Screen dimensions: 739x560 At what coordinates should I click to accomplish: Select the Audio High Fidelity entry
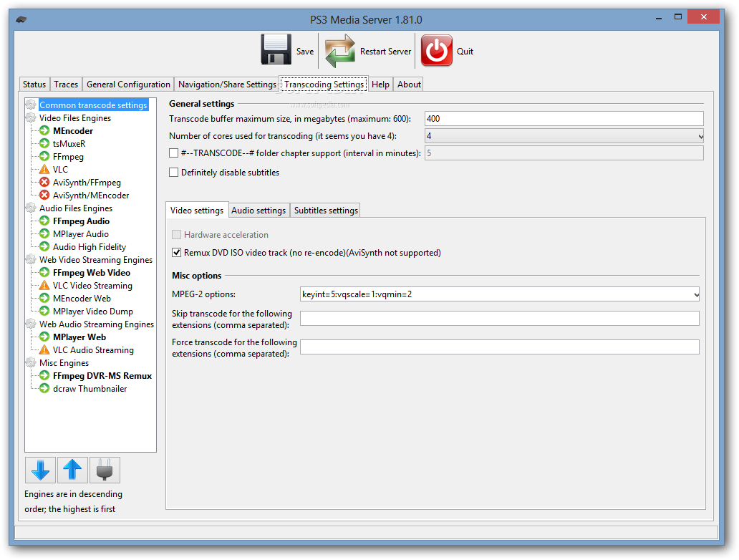click(90, 247)
